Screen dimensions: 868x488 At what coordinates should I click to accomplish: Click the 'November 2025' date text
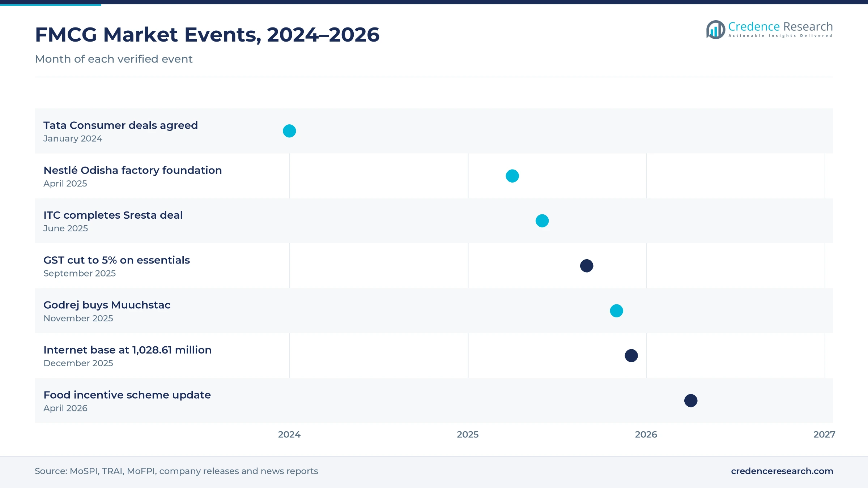78,318
